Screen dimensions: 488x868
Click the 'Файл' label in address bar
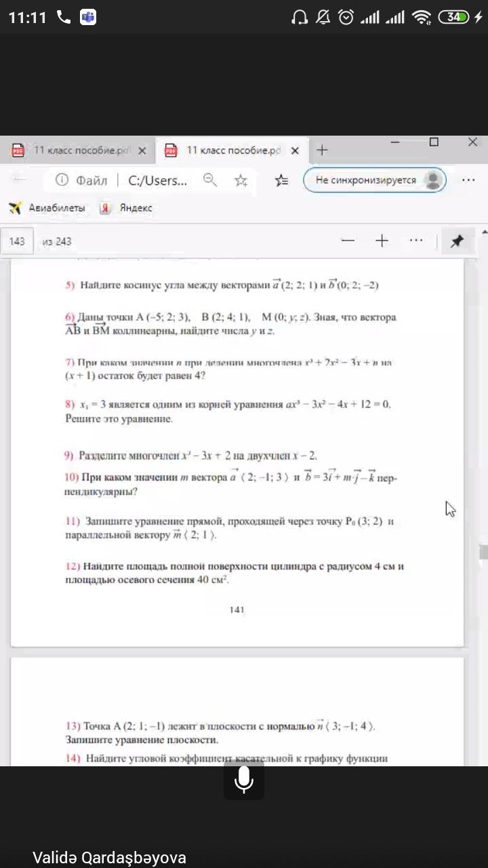91,180
